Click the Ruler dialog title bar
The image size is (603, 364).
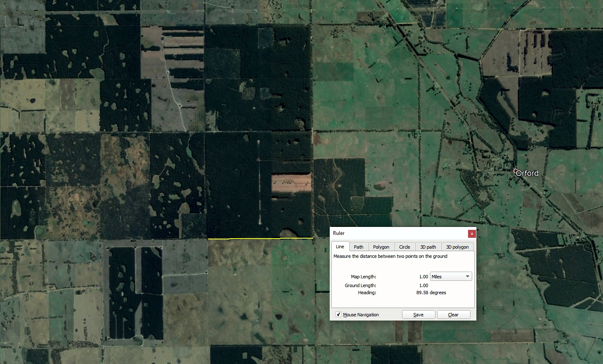(397, 233)
